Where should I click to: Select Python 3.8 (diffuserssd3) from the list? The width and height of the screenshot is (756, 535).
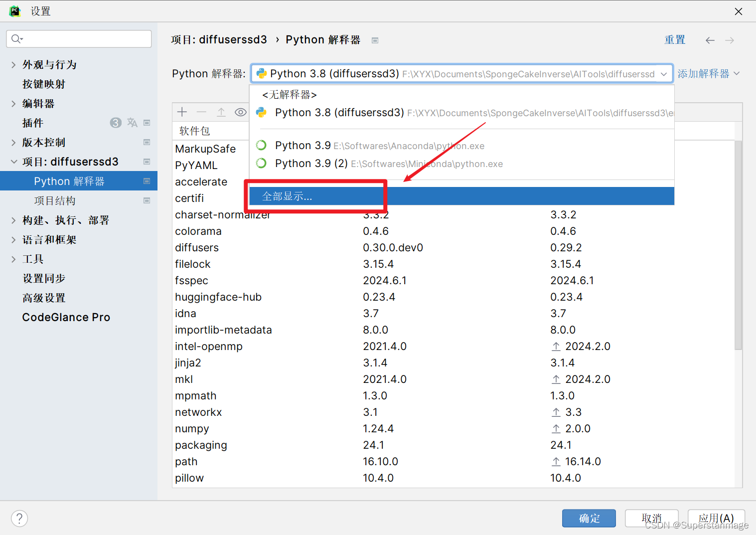(461, 113)
